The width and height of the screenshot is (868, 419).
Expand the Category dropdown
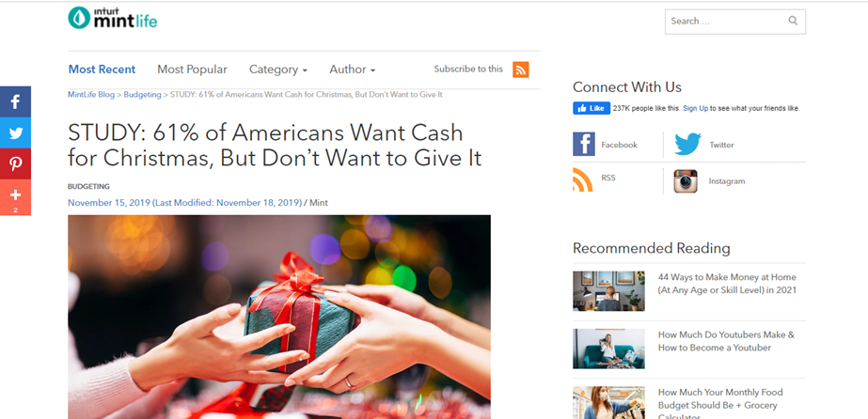(278, 70)
